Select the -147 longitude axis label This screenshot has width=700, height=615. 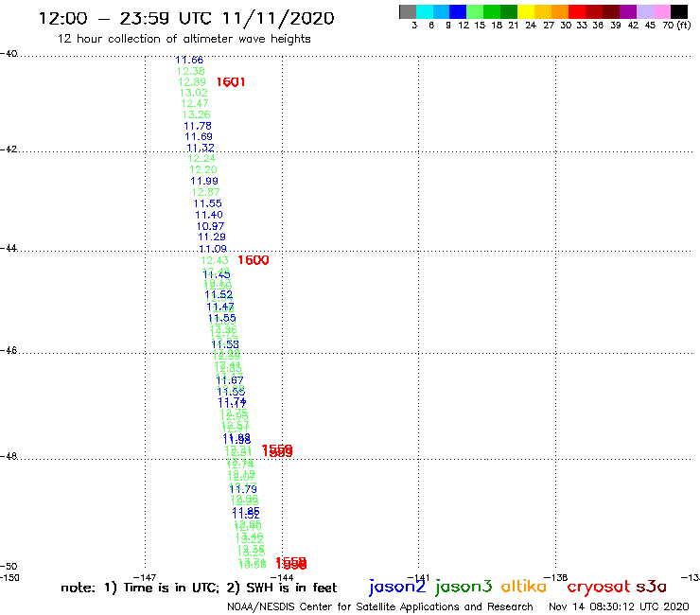click(145, 578)
